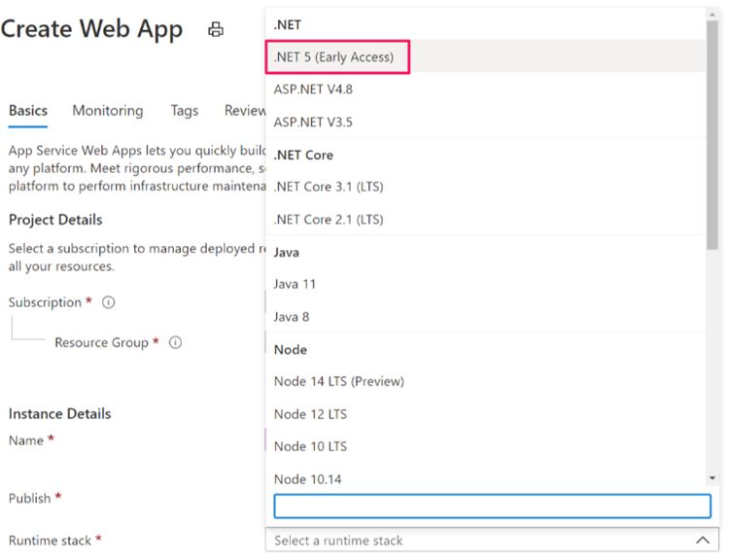This screenshot has height=560, width=730.
Task: Select .NET Core 2.1 (LTS)
Action: pyautogui.click(x=329, y=220)
